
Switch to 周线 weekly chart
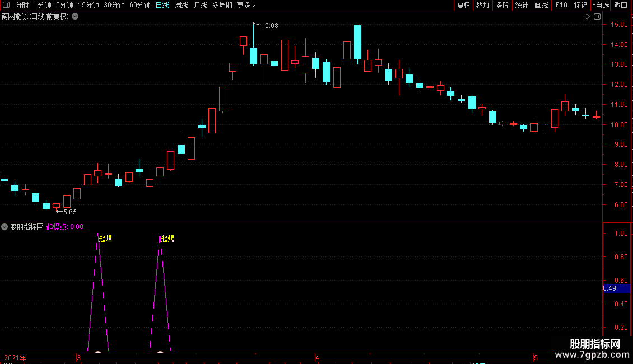181,5
